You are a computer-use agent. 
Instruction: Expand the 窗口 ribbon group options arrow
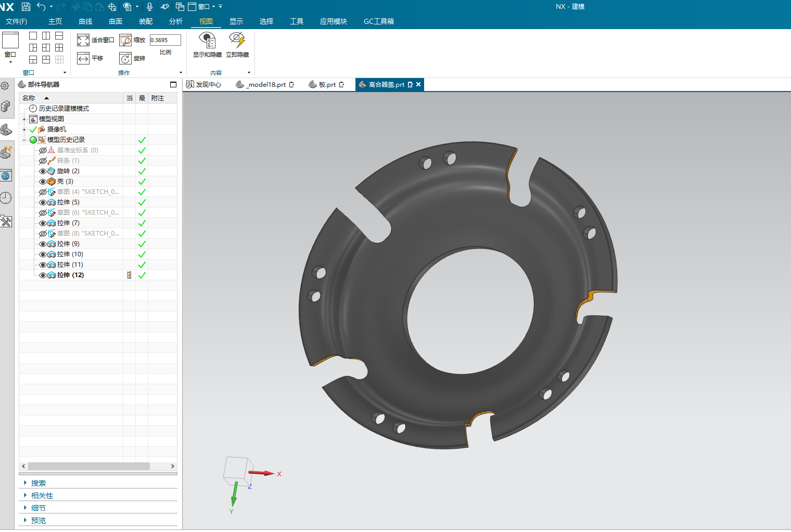pos(65,73)
